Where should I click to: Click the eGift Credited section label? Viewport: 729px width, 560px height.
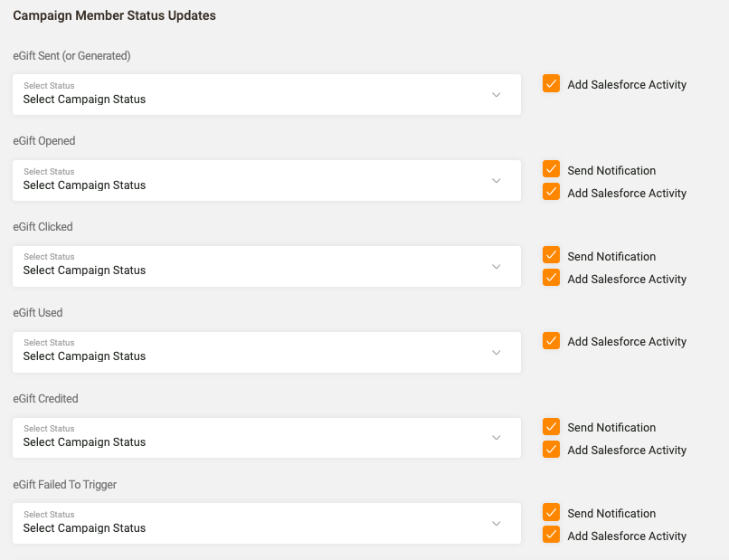(45, 399)
